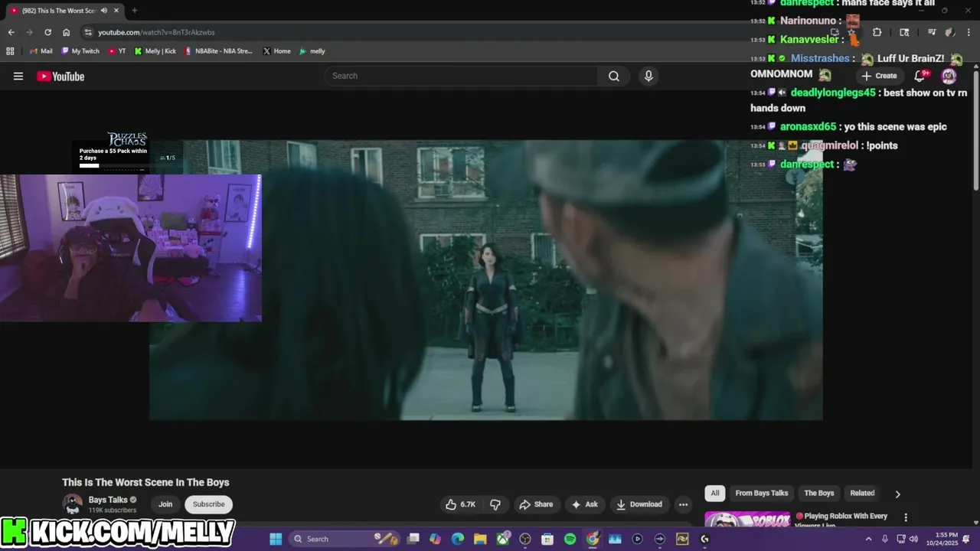Viewport: 980px width, 551px height.
Task: Open Microsoft Edge from the taskbar
Action: [x=457, y=539]
